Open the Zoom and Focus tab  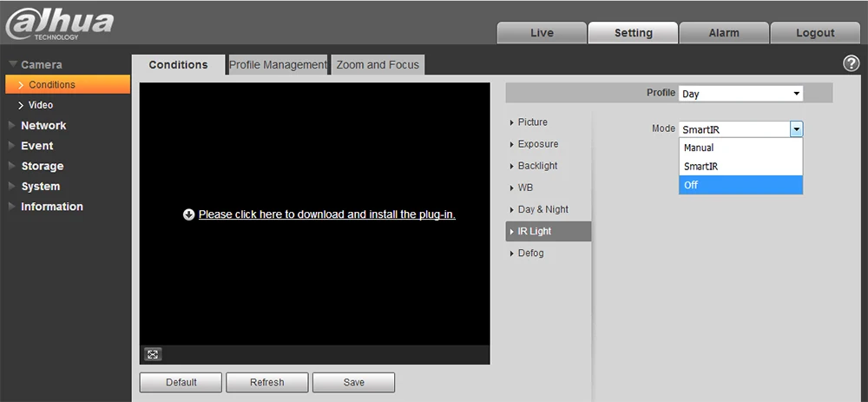378,65
